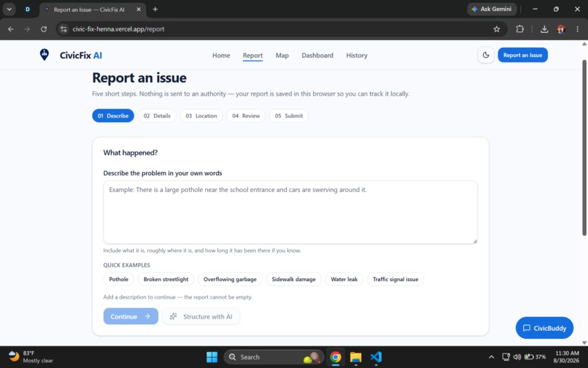The width and height of the screenshot is (588, 368).
Task: Close the Report an Issue tab
Action: coord(139,9)
